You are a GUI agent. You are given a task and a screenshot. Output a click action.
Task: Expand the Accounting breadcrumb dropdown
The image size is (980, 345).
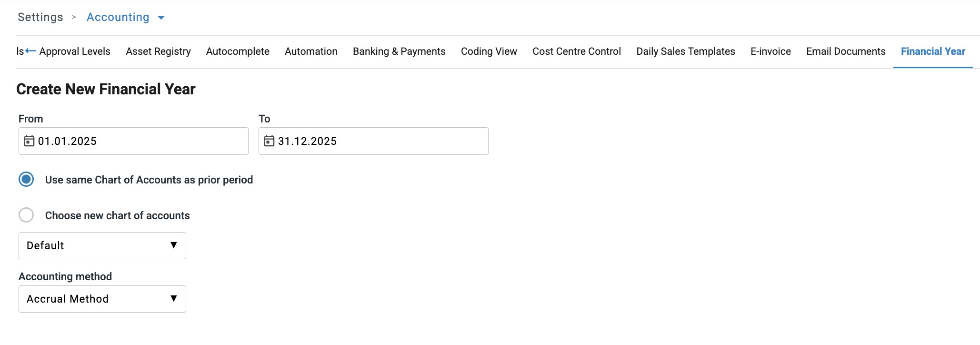click(x=161, y=18)
